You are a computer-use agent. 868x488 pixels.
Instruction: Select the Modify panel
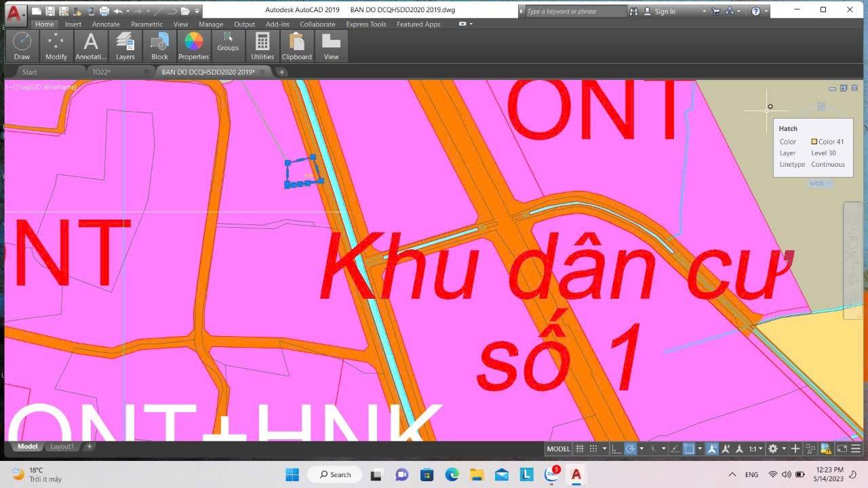coord(56,46)
